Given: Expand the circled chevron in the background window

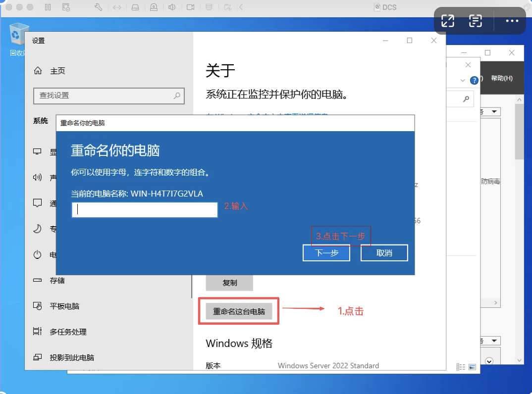Looking at the screenshot, I should click(489, 361).
